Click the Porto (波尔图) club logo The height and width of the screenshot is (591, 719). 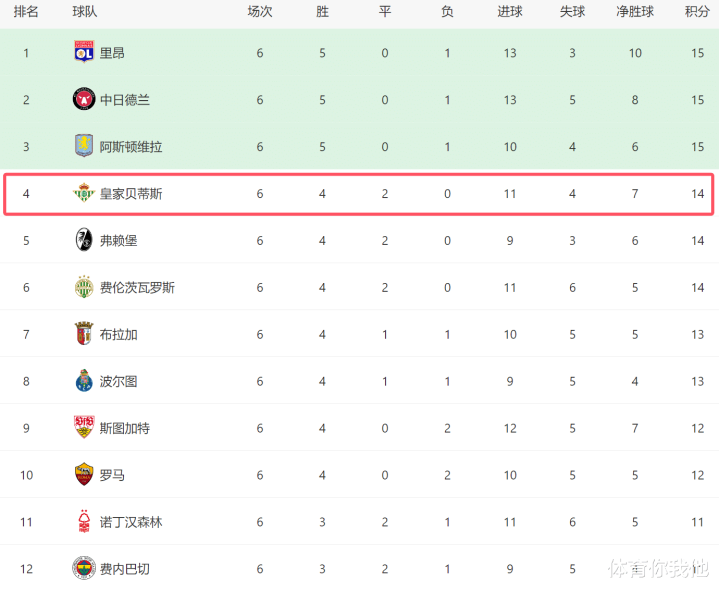pyautogui.click(x=84, y=381)
